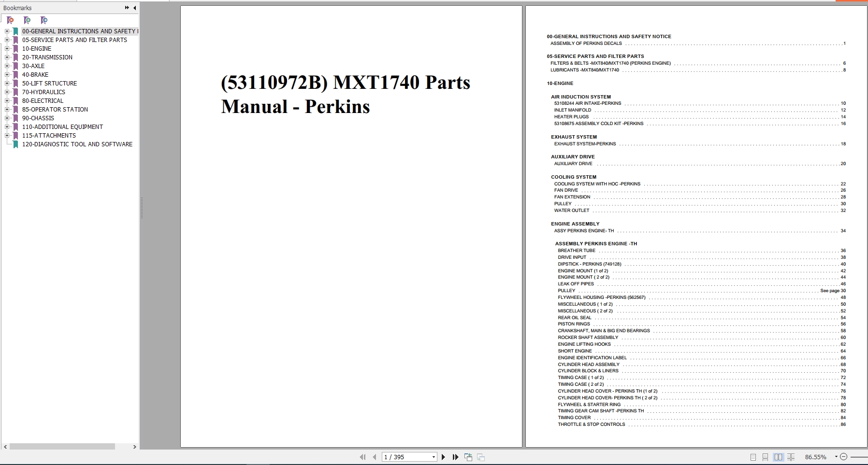
Task: Open the 110-ADDITIONAL EQUIPMENT bookmark
Action: tap(62, 127)
